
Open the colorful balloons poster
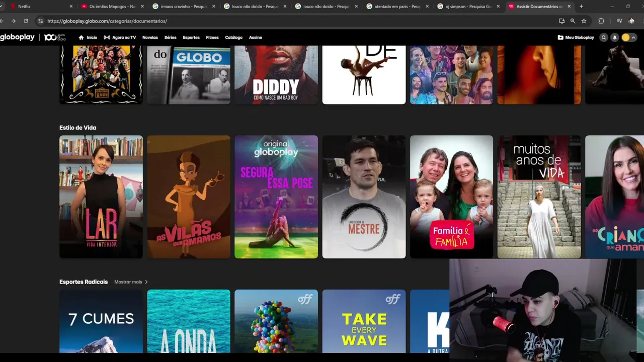click(x=276, y=321)
